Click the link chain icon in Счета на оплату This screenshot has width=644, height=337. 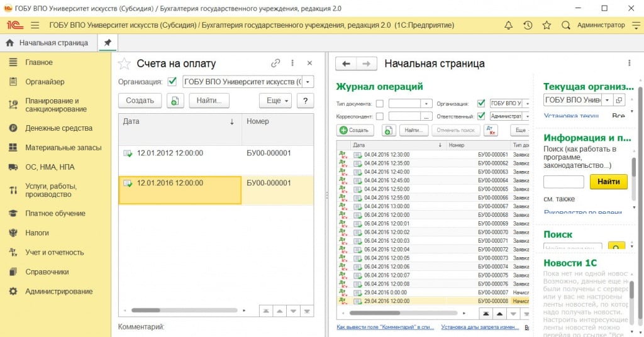pyautogui.click(x=275, y=63)
